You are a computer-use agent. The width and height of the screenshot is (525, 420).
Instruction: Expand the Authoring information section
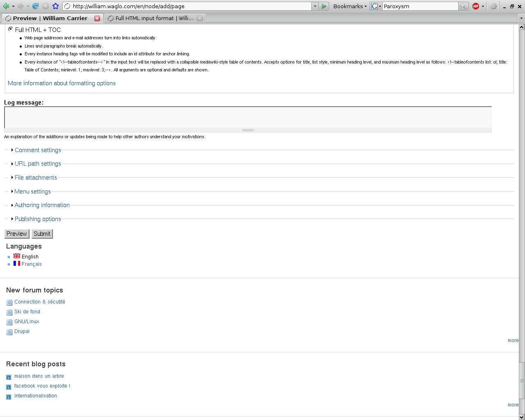pos(42,205)
